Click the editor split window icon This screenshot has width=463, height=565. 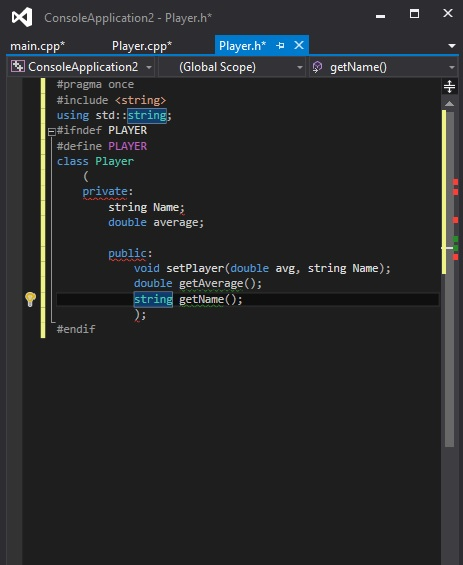[449, 86]
